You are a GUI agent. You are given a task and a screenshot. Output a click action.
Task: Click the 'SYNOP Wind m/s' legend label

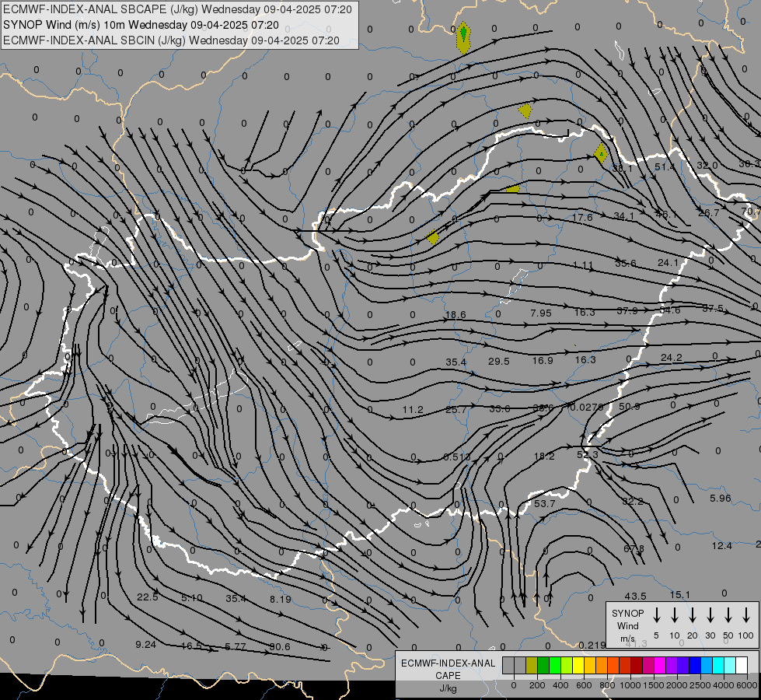627,625
